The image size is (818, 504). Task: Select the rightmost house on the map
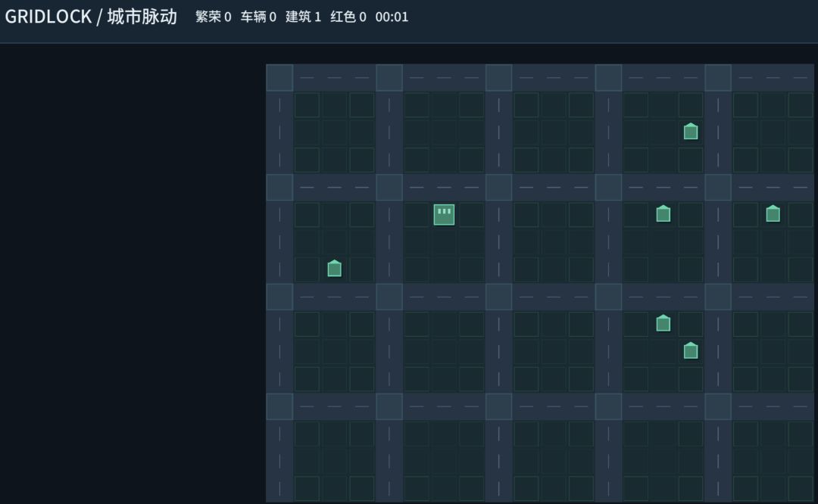(773, 213)
